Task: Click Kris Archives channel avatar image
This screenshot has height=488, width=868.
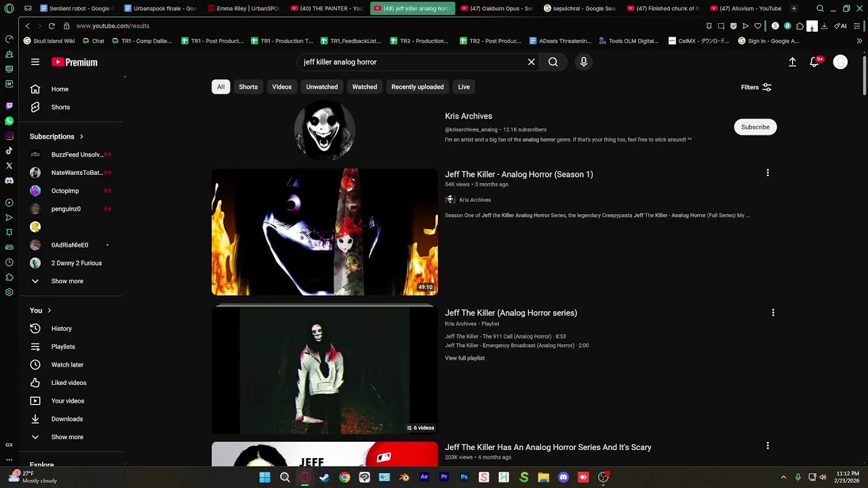Action: [325, 130]
